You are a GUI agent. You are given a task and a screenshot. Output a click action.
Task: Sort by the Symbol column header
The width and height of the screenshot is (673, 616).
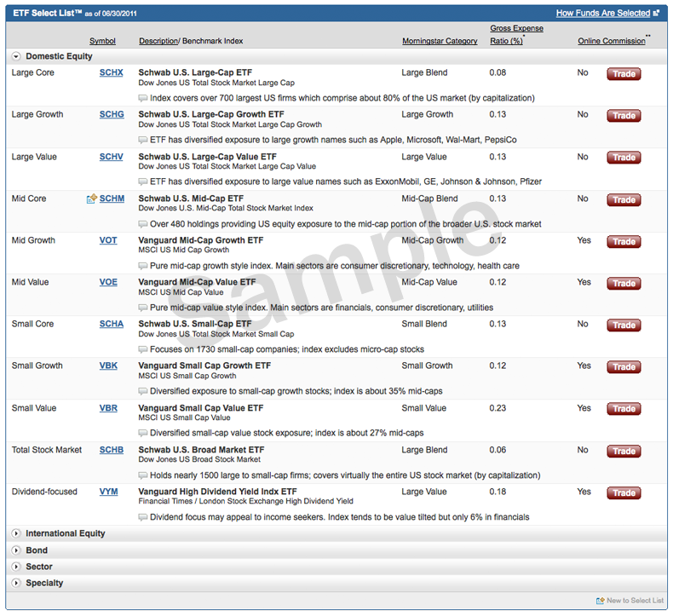coord(102,41)
